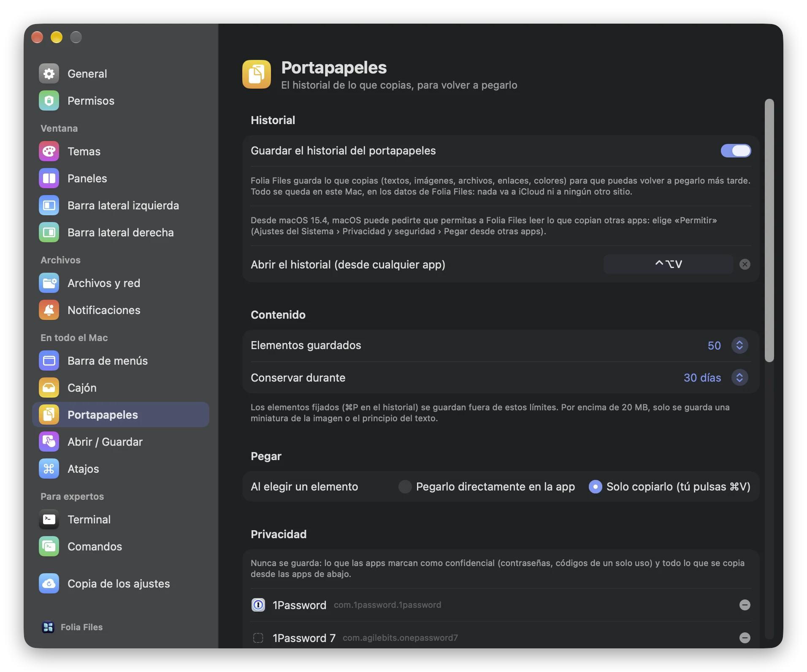Click the vertical scrollbar thumb
Image resolution: width=807 pixels, height=672 pixels.
coord(769,230)
